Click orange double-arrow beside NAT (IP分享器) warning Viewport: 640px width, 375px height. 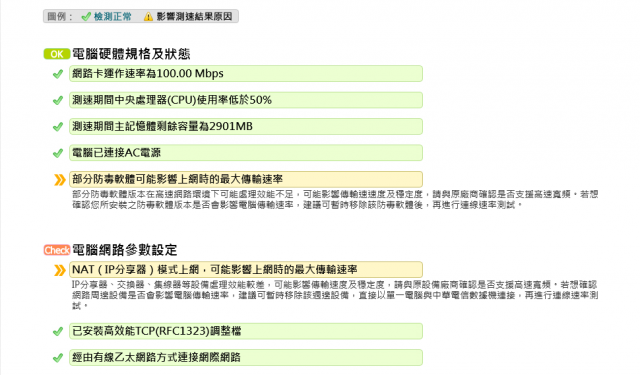pyautogui.click(x=60, y=270)
